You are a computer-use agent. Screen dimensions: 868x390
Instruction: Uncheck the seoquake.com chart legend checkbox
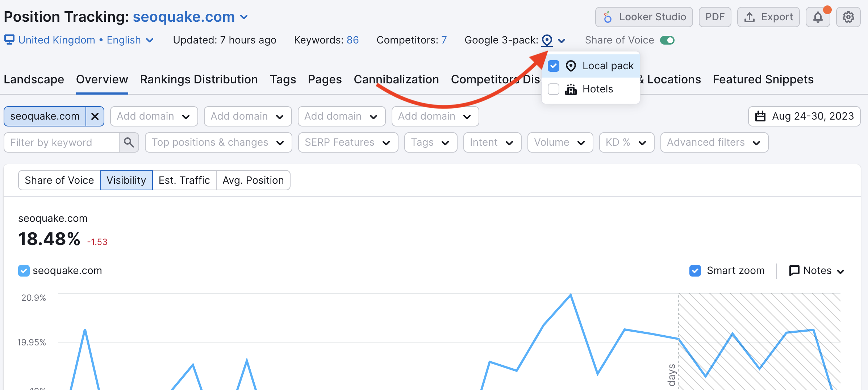tap(24, 271)
